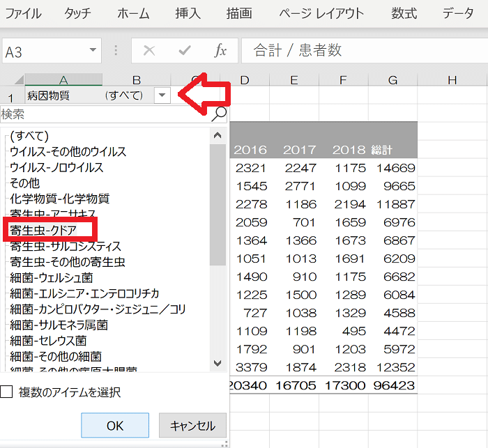Click the magnifier search icon
488x448 pixels.
tap(219, 114)
